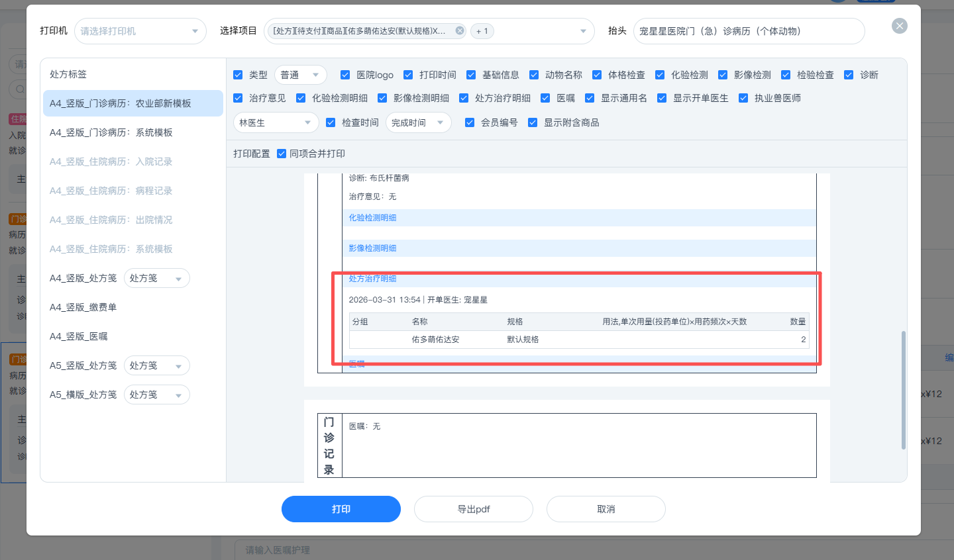Image resolution: width=954 pixels, height=560 pixels.
Task: Open the 完成时间 dropdown
Action: [418, 122]
